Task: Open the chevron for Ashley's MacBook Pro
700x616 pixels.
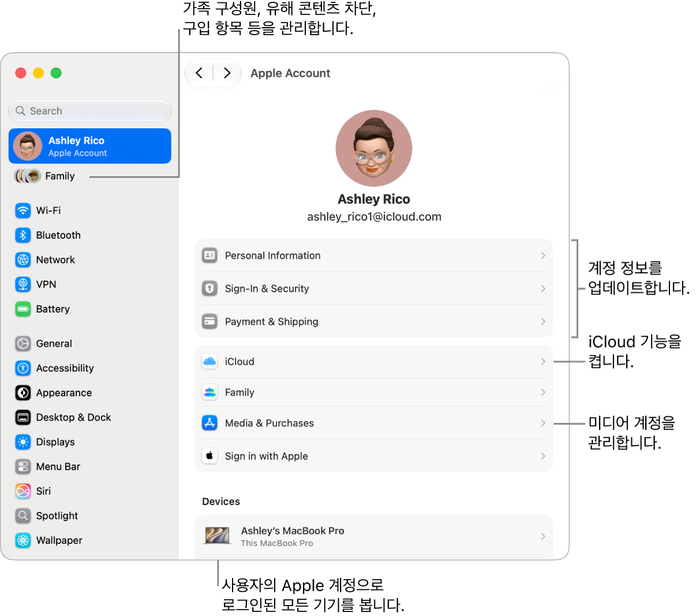Action: coord(543,536)
